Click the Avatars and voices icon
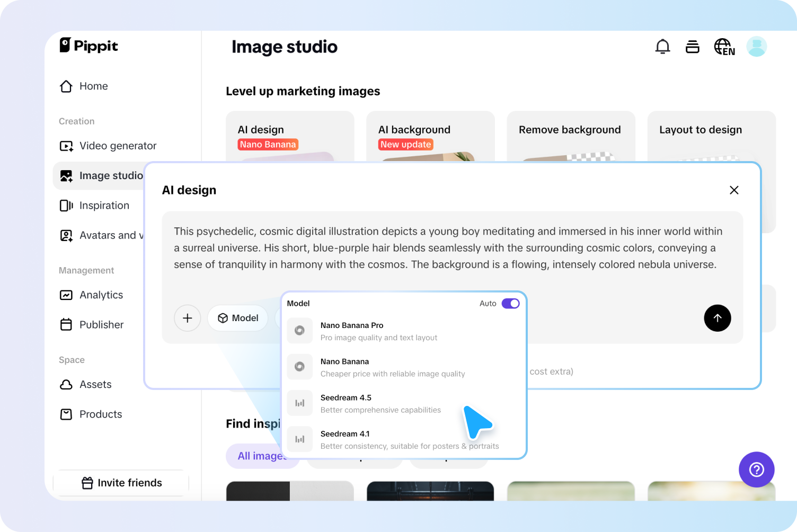The image size is (797, 532). pyautogui.click(x=66, y=235)
